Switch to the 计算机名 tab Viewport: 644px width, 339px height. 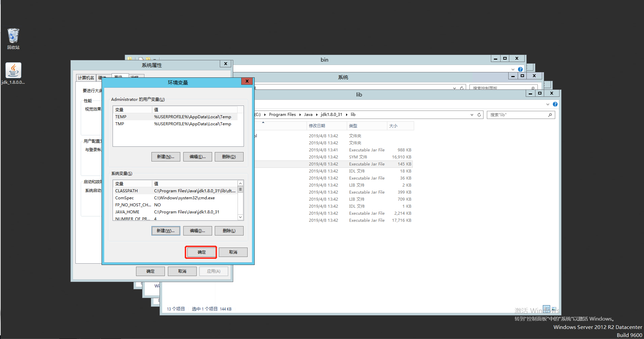pyautogui.click(x=86, y=77)
